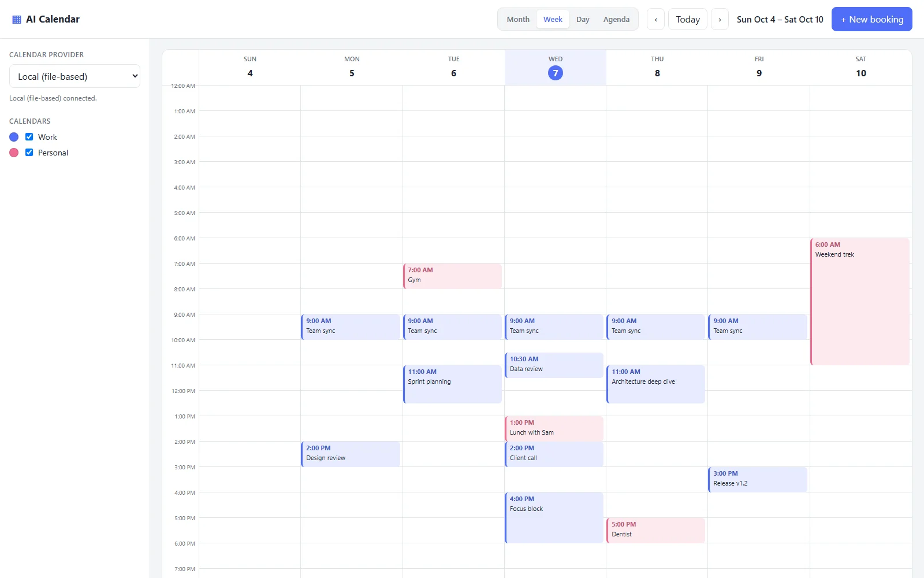Open the calendar provider dropdown
924x578 pixels.
[74, 76]
